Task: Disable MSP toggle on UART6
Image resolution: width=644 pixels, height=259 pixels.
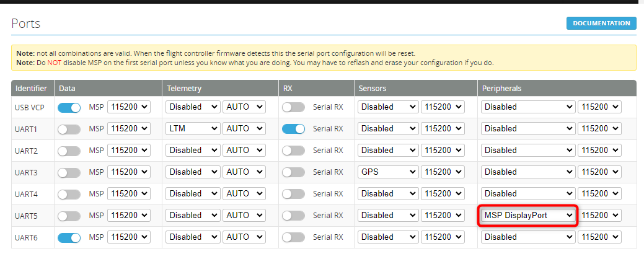Action: tap(69, 237)
